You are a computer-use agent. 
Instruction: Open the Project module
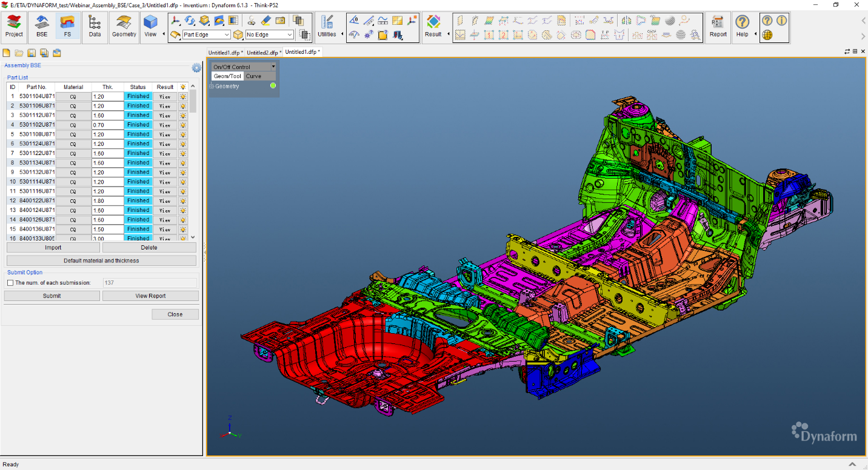coord(13,27)
